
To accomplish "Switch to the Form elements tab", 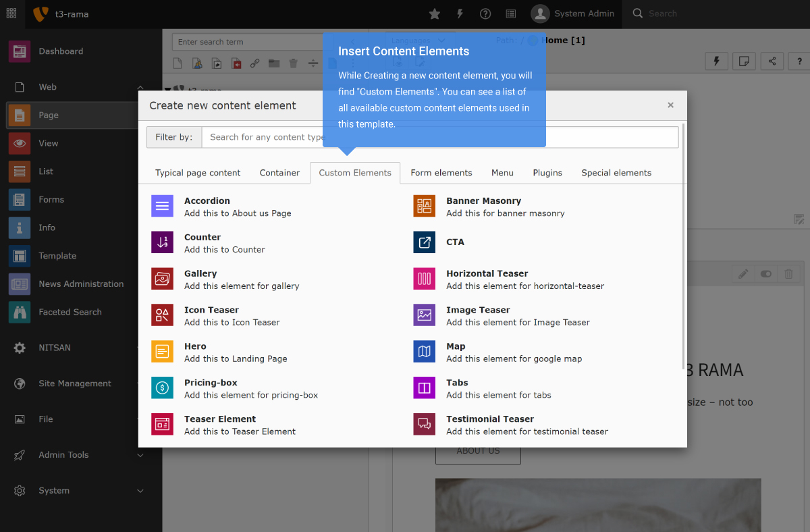I will click(441, 173).
